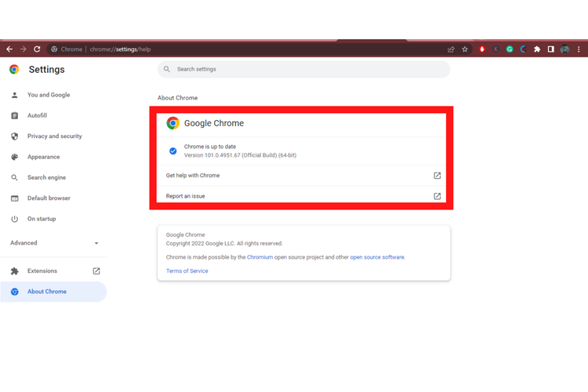This screenshot has height=392, width=588.
Task: Open Terms of Service link
Action: click(187, 270)
